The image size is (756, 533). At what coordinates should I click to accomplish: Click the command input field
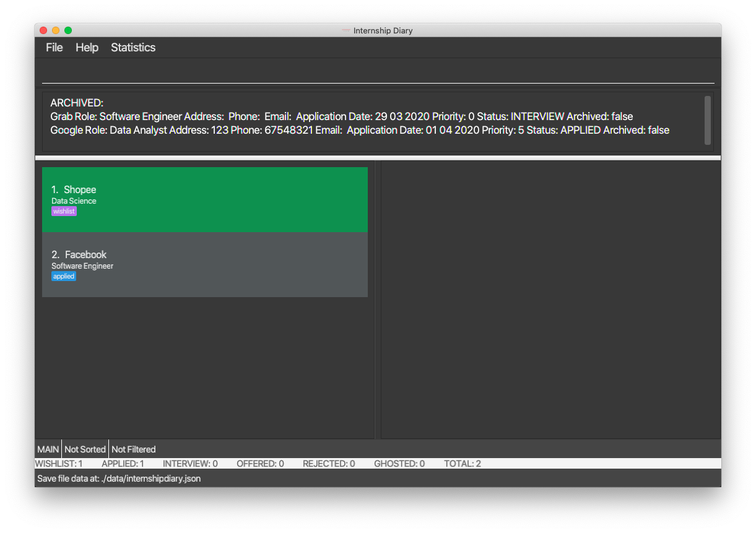coord(378,73)
